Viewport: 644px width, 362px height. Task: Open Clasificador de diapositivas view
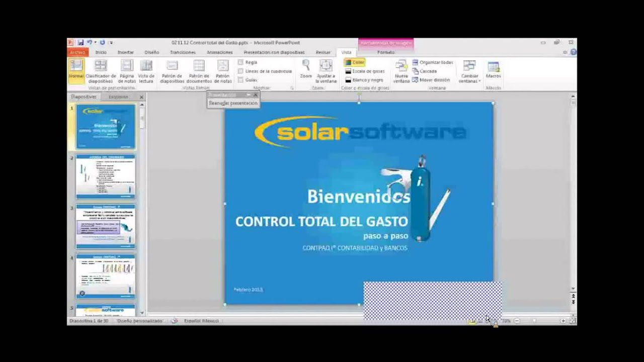(101, 71)
